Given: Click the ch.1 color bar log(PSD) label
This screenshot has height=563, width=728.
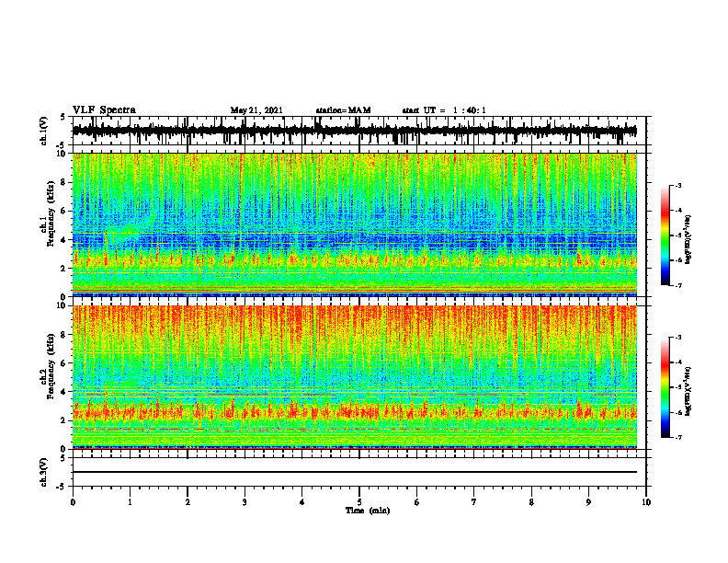Looking at the screenshot, I should (x=688, y=240).
